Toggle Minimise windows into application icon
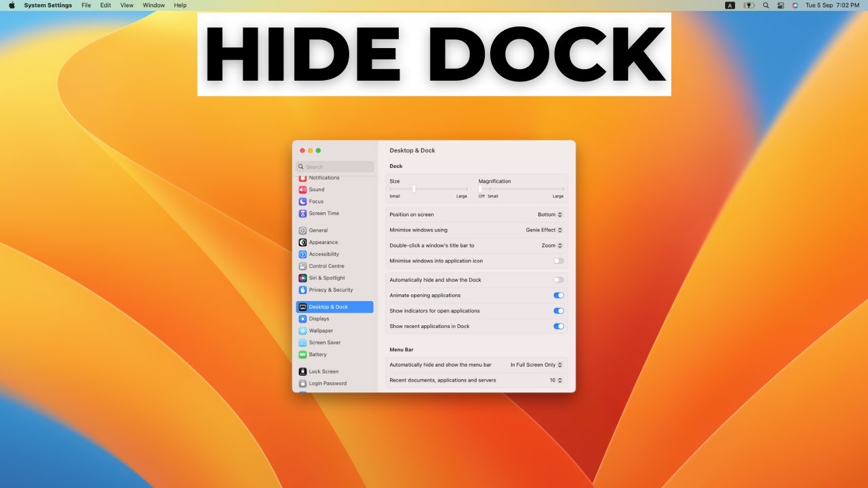The height and width of the screenshot is (488, 868). pyautogui.click(x=558, y=261)
